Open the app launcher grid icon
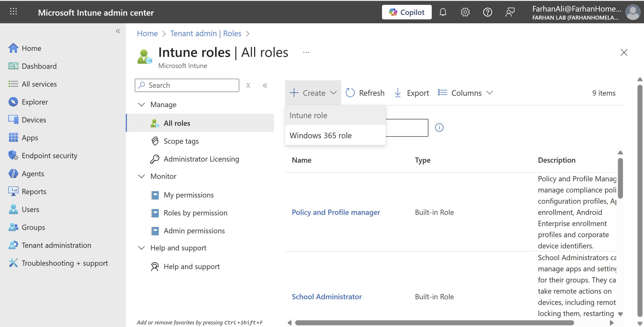This screenshot has width=644, height=327. pyautogui.click(x=13, y=12)
